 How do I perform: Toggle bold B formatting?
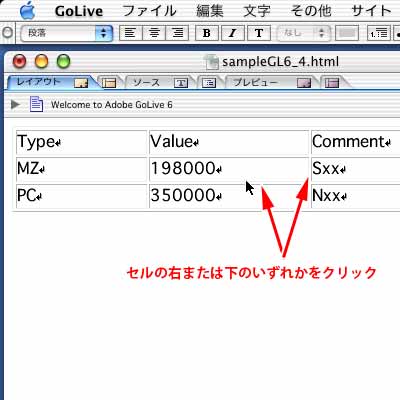206,33
